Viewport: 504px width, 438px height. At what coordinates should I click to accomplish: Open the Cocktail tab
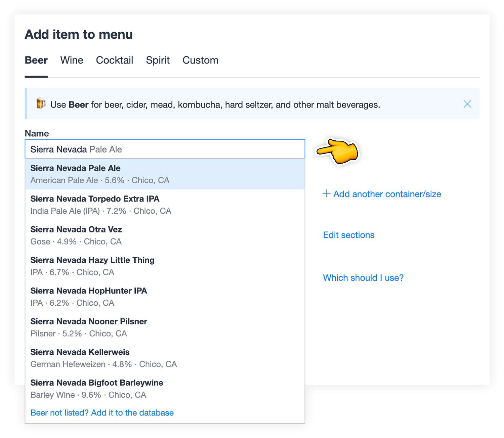point(114,60)
